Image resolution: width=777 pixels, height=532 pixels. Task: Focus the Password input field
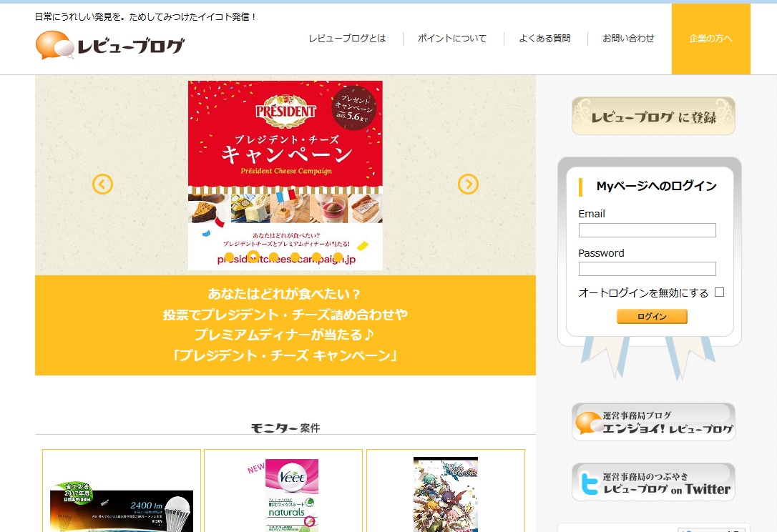point(647,268)
